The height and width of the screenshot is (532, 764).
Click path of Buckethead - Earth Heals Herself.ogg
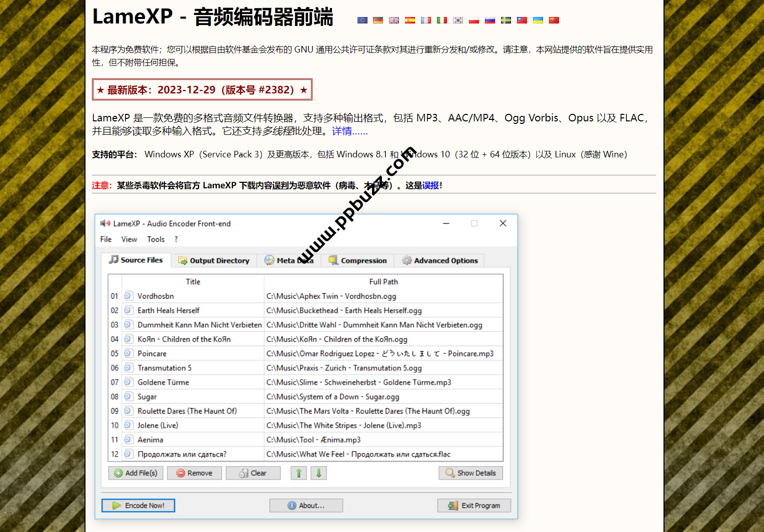click(344, 310)
